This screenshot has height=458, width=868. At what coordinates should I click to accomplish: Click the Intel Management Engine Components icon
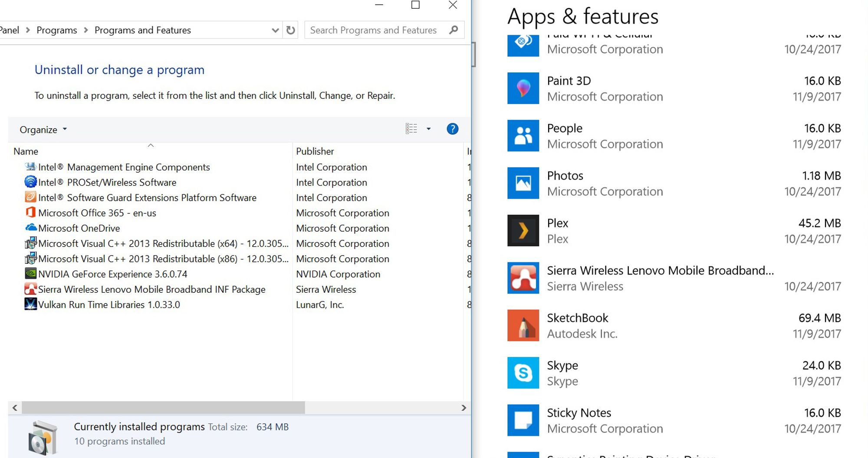tap(30, 167)
